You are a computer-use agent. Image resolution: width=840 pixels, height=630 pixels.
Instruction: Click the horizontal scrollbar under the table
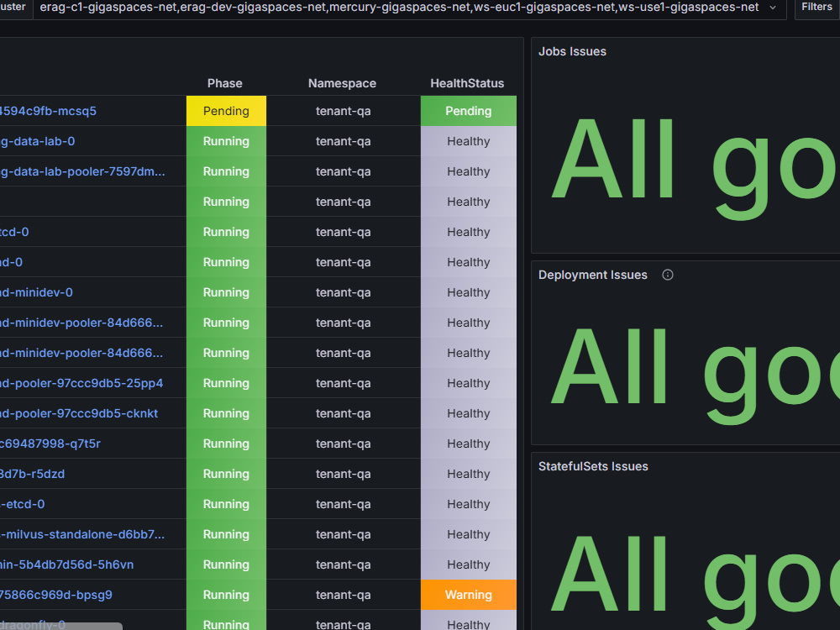[x=61, y=627]
